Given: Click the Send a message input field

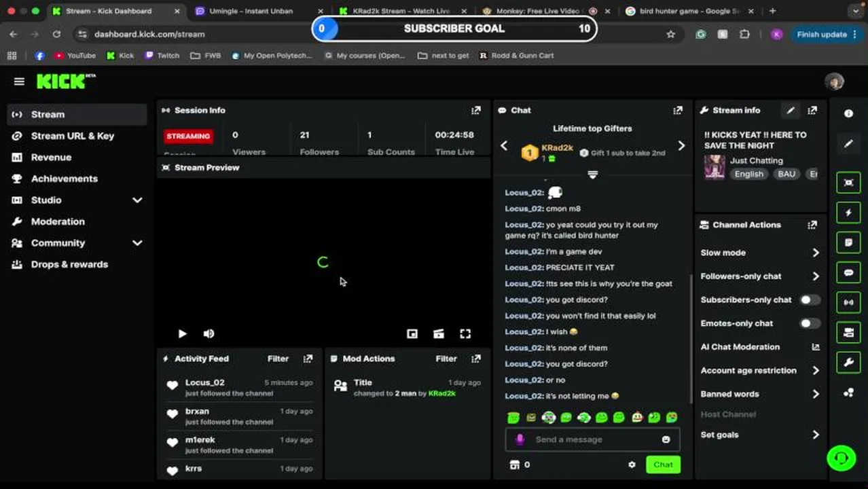Looking at the screenshot, I should tap(592, 439).
